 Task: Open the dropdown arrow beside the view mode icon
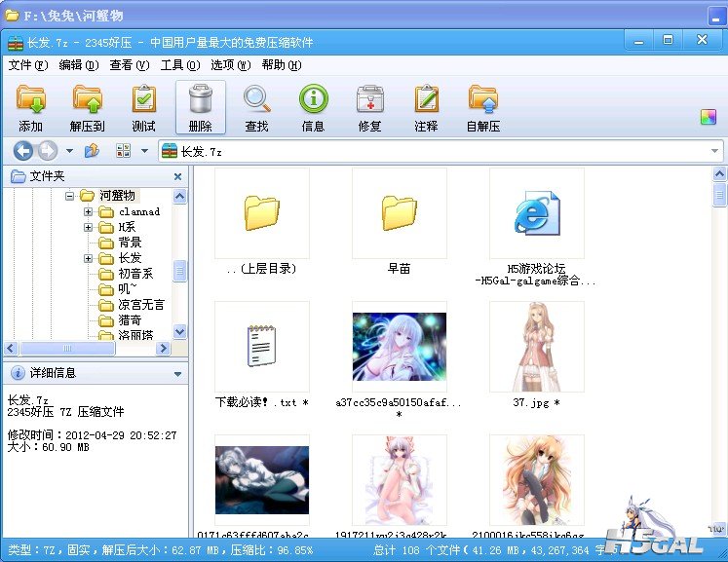pos(145,151)
